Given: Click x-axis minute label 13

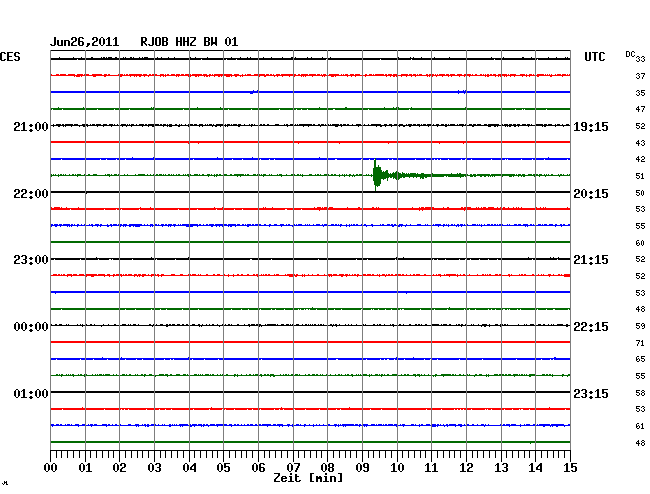Looking at the screenshot, I should 501,467.
